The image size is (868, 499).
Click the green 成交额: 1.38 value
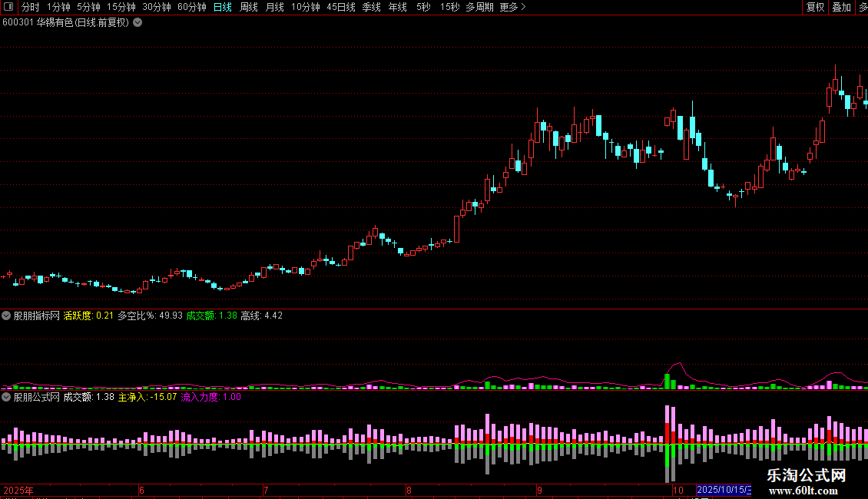pyautogui.click(x=211, y=316)
